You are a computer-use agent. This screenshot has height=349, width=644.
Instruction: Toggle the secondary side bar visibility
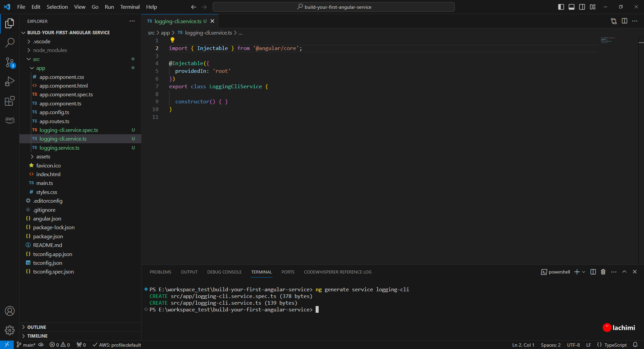pyautogui.click(x=582, y=7)
